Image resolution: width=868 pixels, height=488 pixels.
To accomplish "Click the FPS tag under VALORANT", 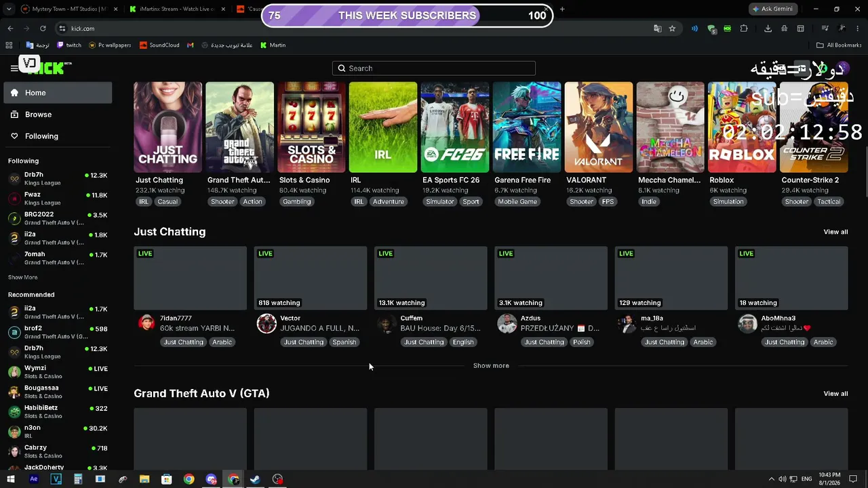I will point(608,202).
